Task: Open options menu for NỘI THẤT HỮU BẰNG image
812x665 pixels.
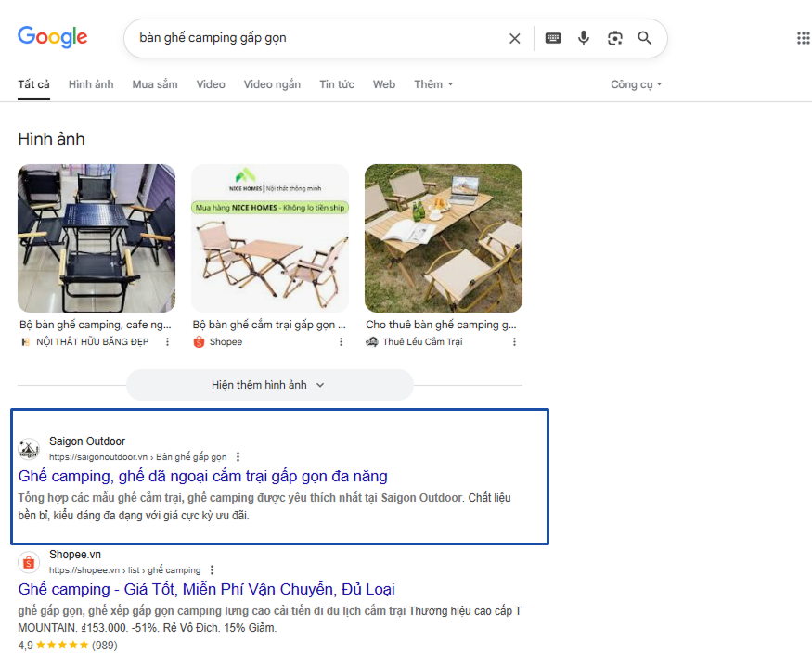Action: click(x=167, y=341)
